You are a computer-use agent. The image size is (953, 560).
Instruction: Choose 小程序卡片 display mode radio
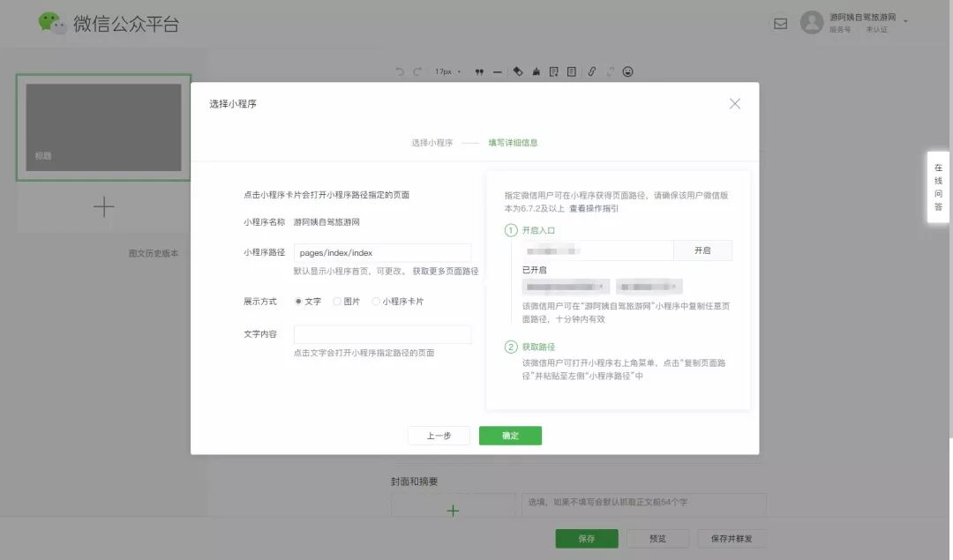click(x=376, y=302)
